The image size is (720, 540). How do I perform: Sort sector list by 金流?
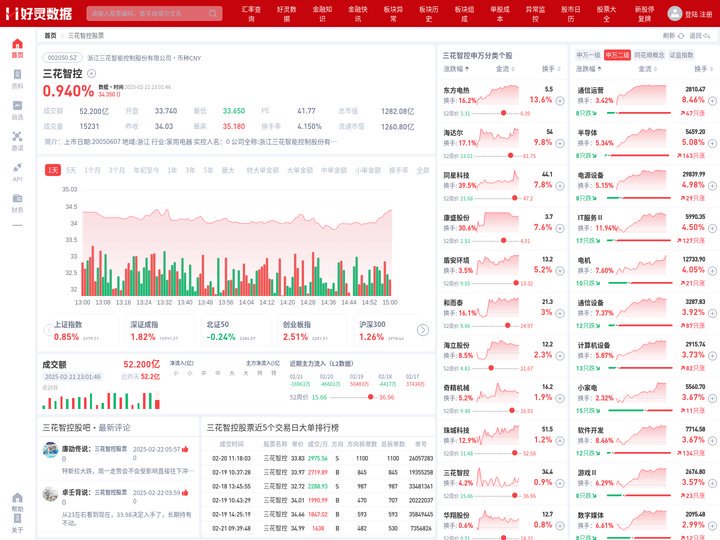click(647, 69)
